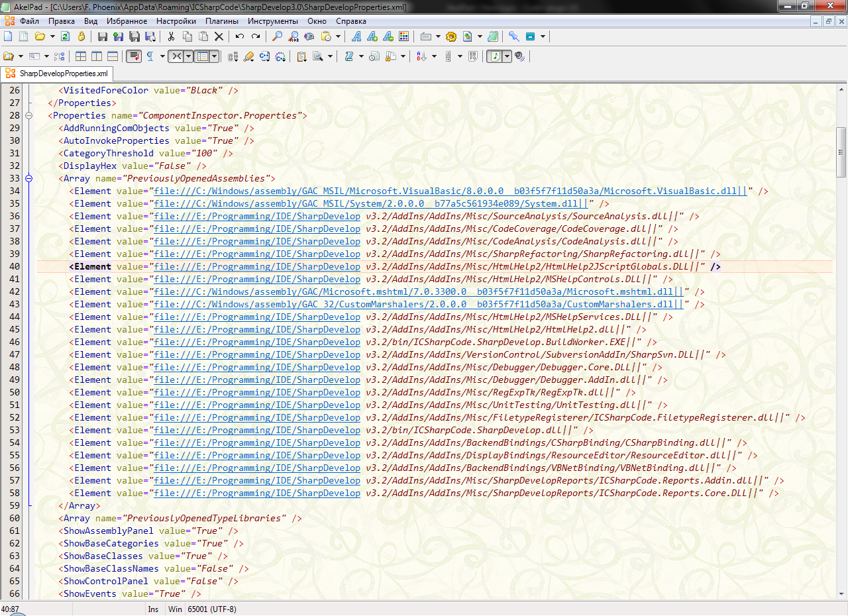This screenshot has height=616, width=848.
Task: Click the scroll script icon
Action: tap(348, 56)
